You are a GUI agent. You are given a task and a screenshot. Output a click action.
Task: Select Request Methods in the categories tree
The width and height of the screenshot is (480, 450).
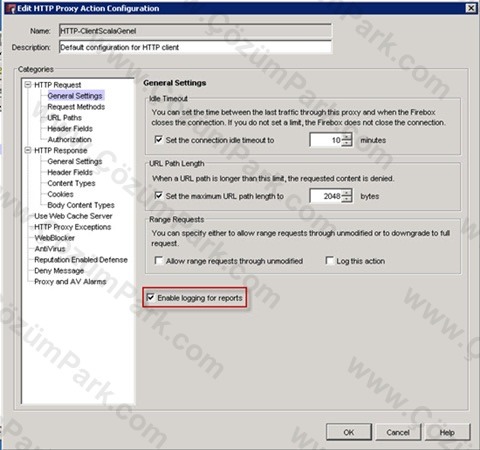pos(76,107)
